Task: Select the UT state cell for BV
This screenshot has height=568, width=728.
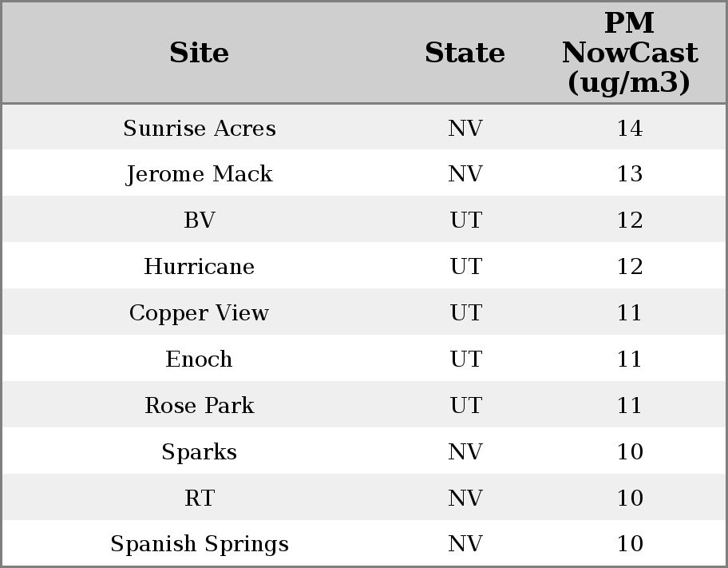Action: coord(465,220)
